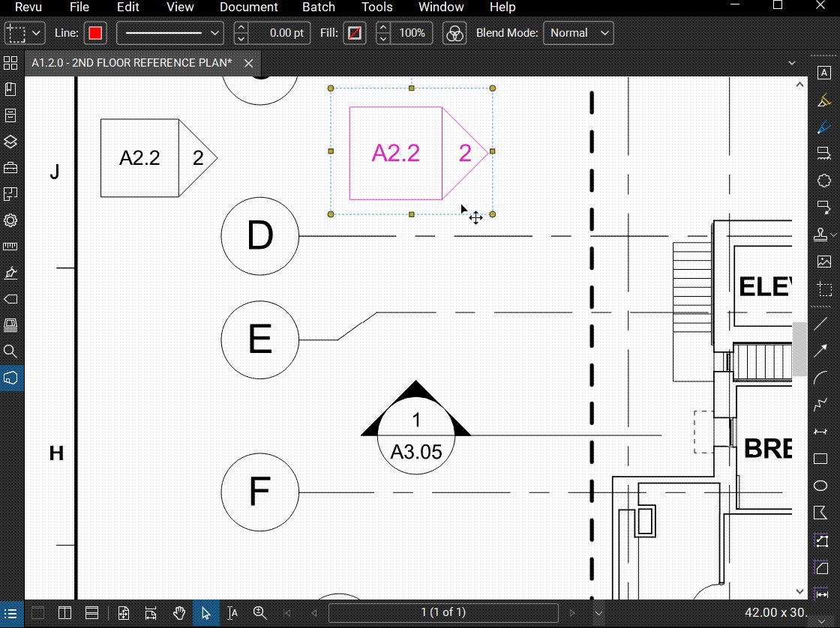This screenshot has height=628, width=840.
Task: Select the Pan tool in the bottom toolbar
Action: [x=179, y=612]
